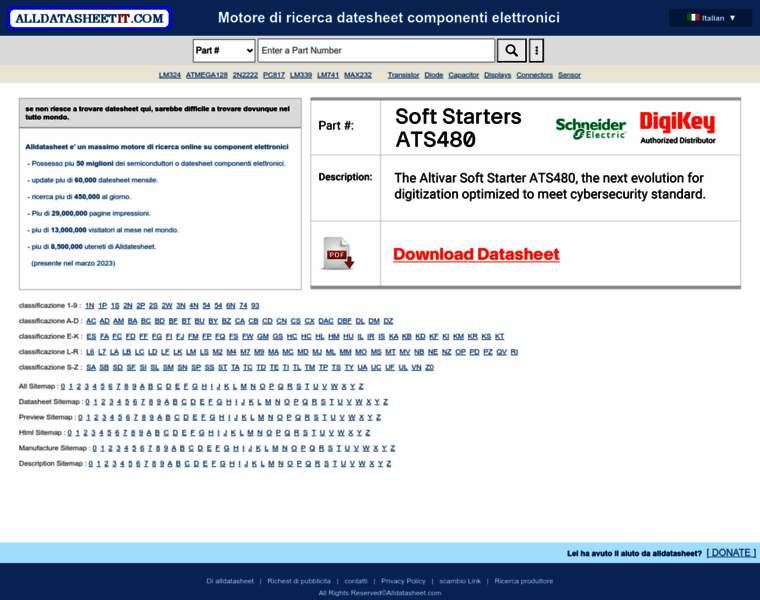Open Privacy Policy footer link
The height and width of the screenshot is (600, 760).
click(403, 581)
